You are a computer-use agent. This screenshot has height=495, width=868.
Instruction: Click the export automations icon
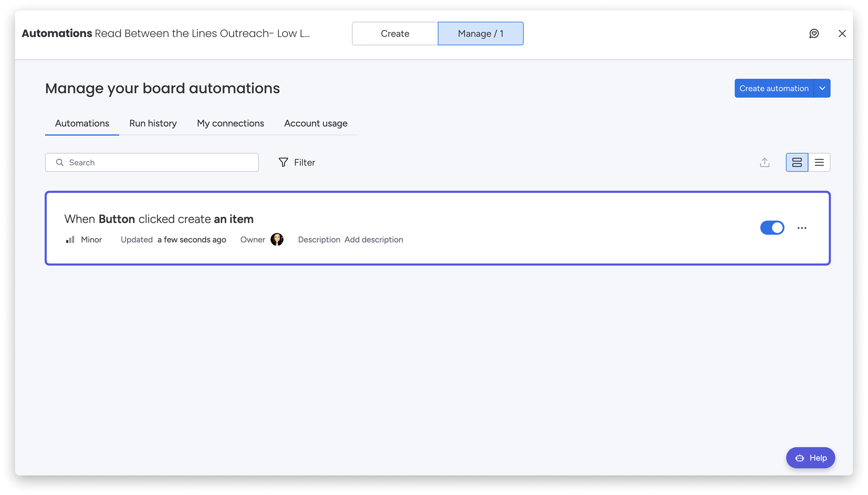click(x=764, y=162)
